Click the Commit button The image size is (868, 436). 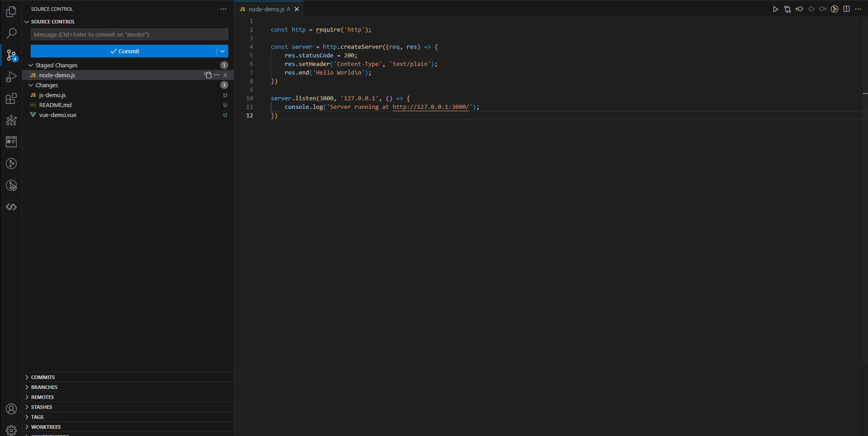(x=124, y=51)
